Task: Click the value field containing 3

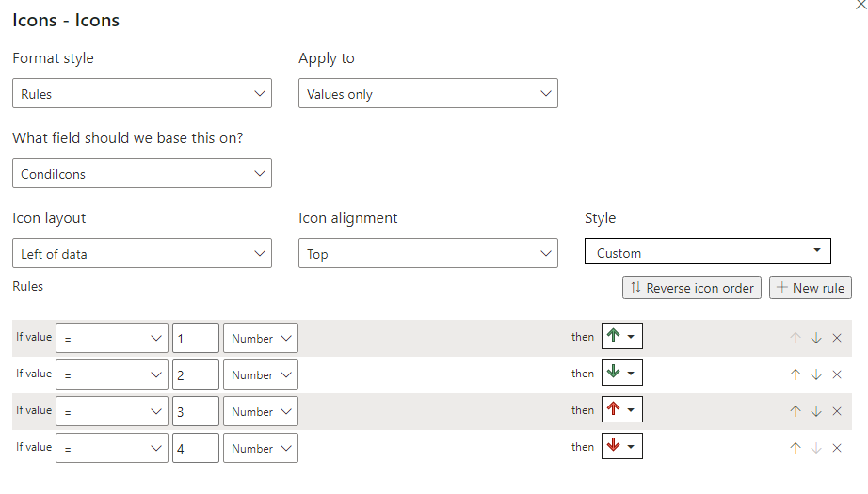Action: pos(196,411)
